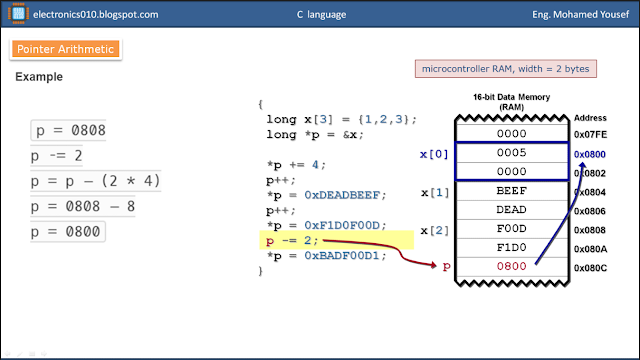This screenshot has height=360, width=640.
Task: Open the electronics010.blogspot.com link
Action: tap(96, 15)
